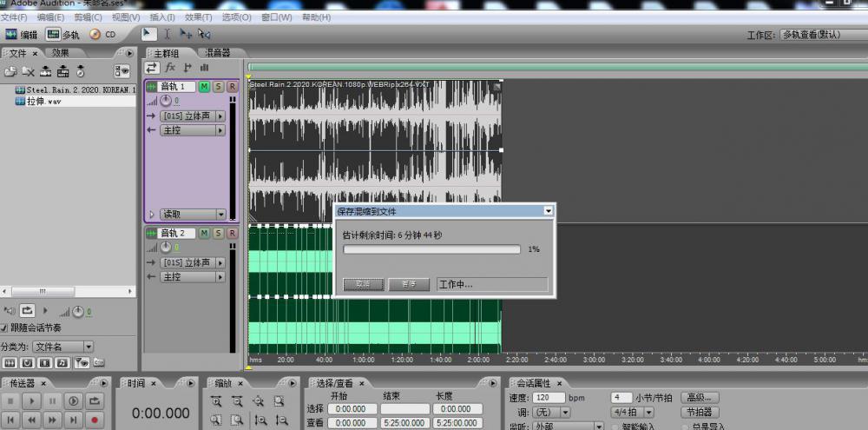Image resolution: width=868 pixels, height=430 pixels.
Task: Show the EQ controls in Main panel
Action: [204, 68]
